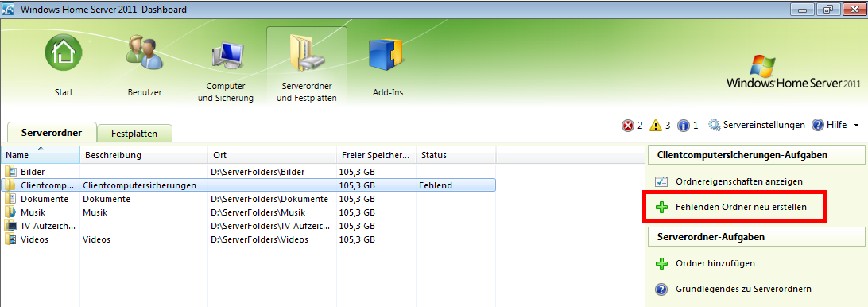Click the Fehlend status cell
Image resolution: width=868 pixels, height=307 pixels.
435,185
